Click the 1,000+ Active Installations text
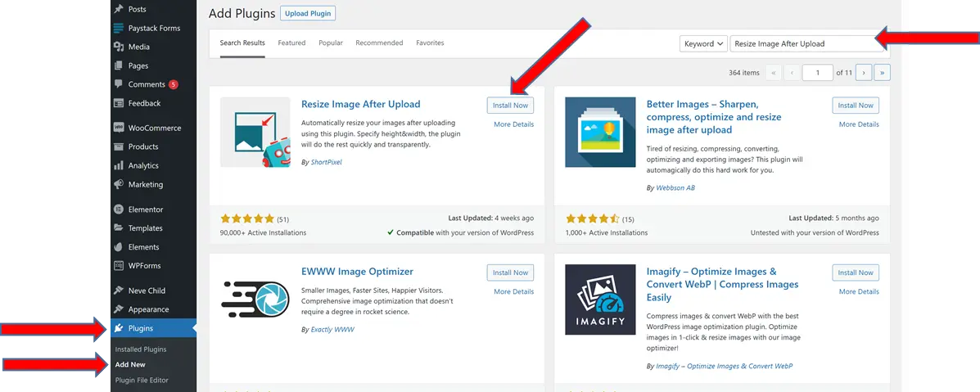The image size is (980, 392). click(606, 232)
